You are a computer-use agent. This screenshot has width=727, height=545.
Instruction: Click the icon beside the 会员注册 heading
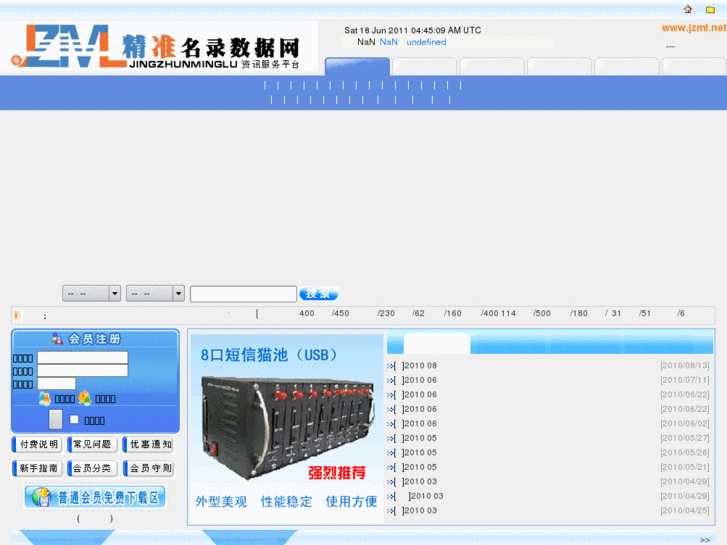coord(57,339)
